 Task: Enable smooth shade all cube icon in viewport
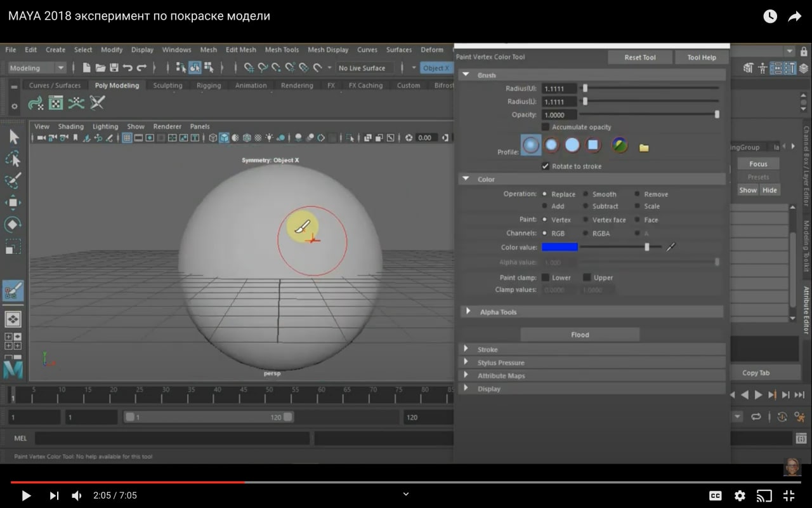click(x=224, y=138)
